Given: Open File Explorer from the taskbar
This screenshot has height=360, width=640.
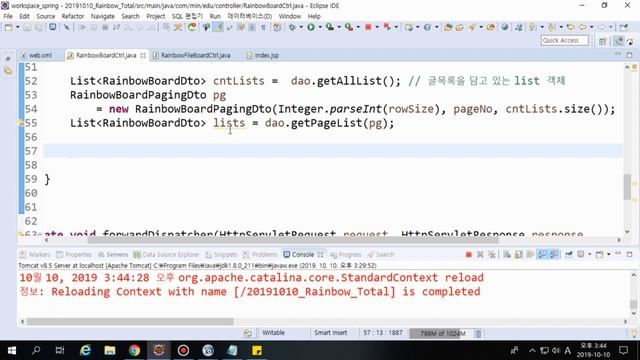Looking at the screenshot, I should point(110,350).
